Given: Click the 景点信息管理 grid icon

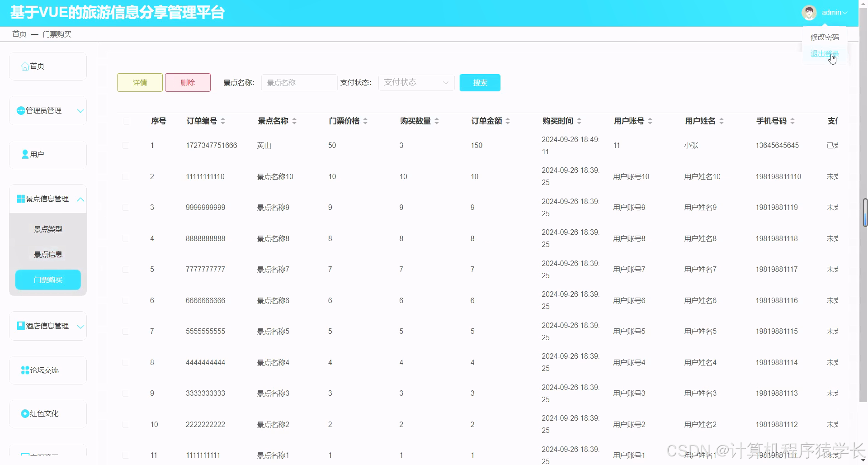Looking at the screenshot, I should 20,198.
